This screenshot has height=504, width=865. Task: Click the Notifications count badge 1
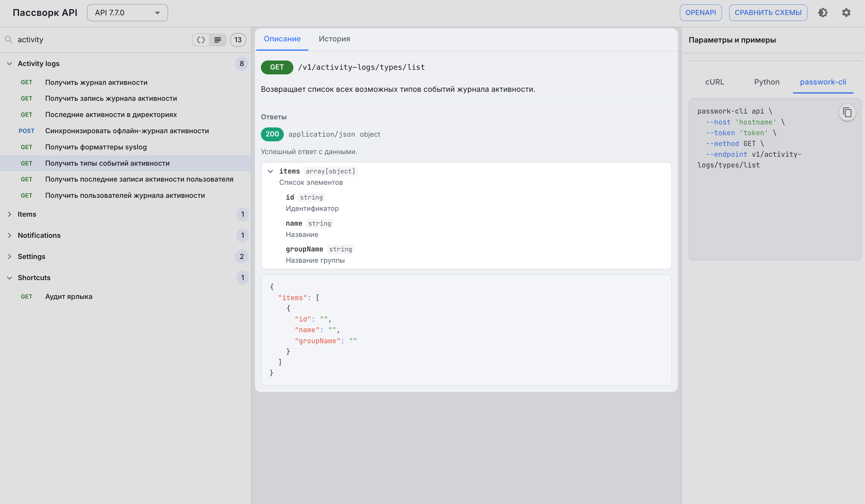click(243, 236)
